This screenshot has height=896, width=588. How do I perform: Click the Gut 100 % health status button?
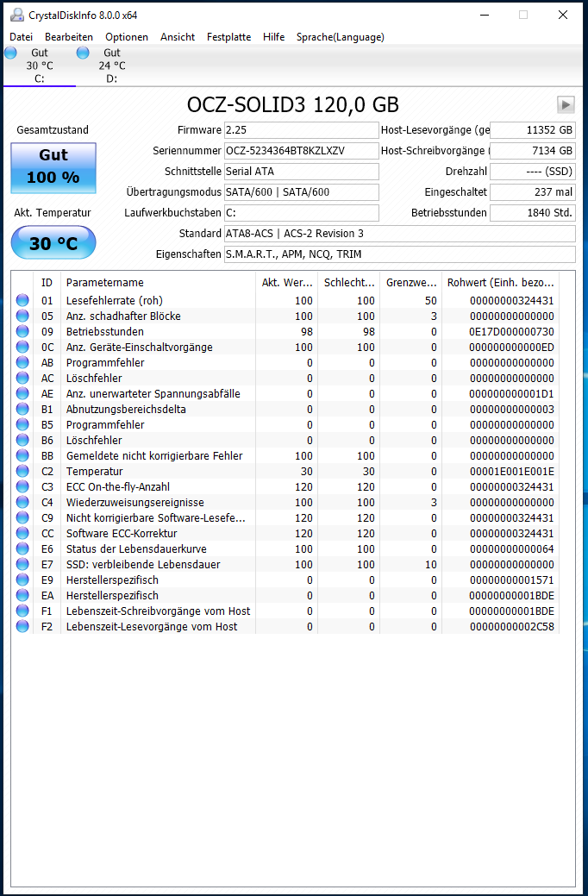coord(53,168)
